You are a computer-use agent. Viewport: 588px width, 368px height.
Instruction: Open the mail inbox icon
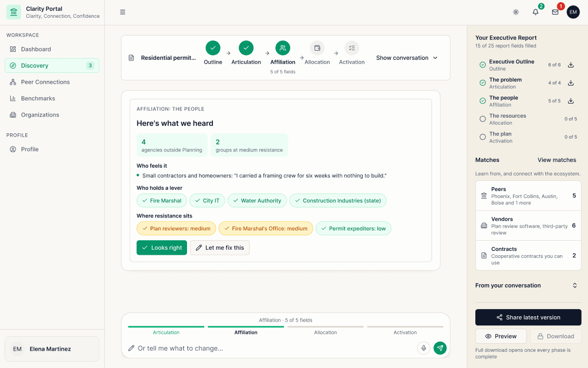(555, 12)
